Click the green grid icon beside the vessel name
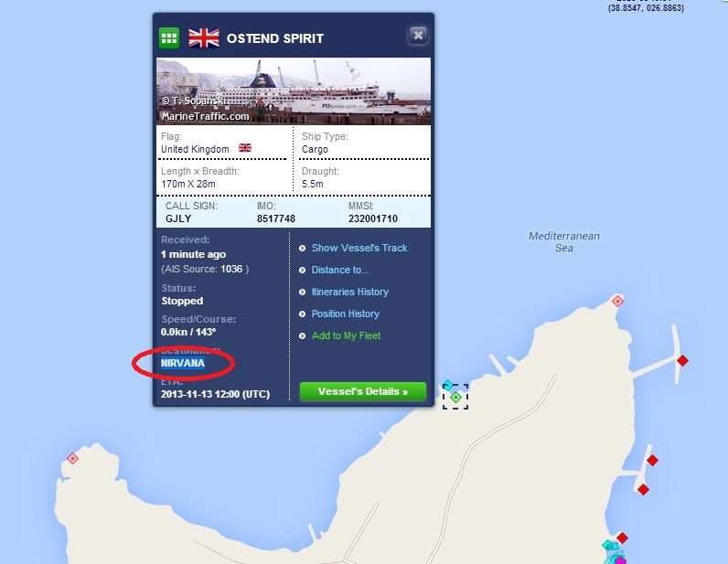The image size is (728, 564). pyautogui.click(x=169, y=38)
